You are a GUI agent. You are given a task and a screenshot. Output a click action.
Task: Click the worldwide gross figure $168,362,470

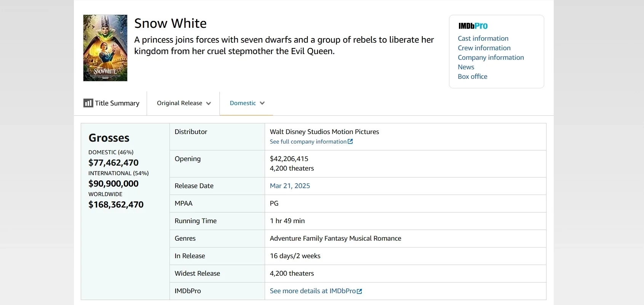click(x=116, y=204)
